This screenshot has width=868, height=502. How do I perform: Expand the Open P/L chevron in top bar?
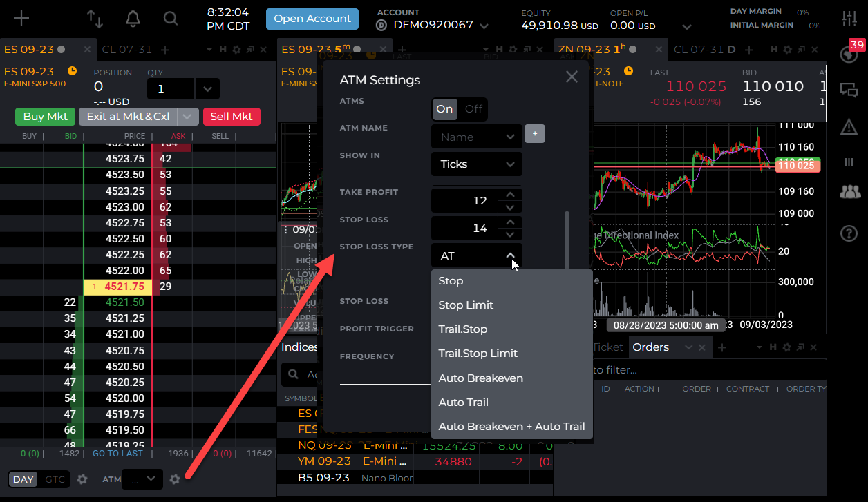[686, 26]
